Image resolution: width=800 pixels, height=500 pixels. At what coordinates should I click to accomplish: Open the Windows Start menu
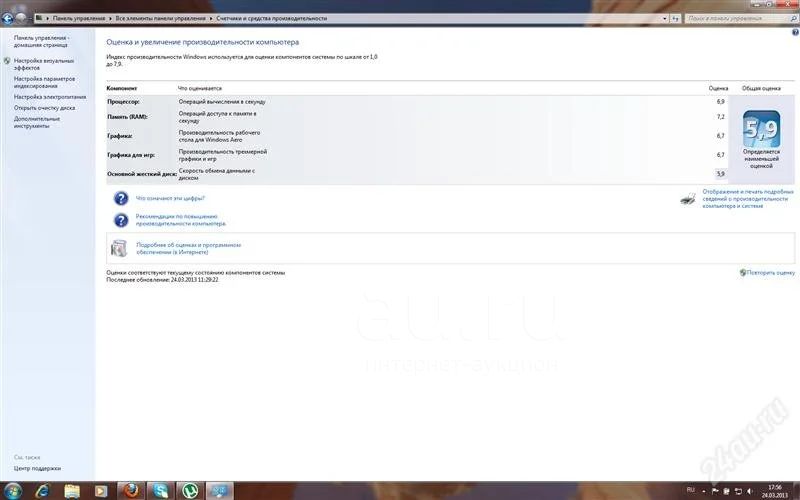tap(12, 491)
